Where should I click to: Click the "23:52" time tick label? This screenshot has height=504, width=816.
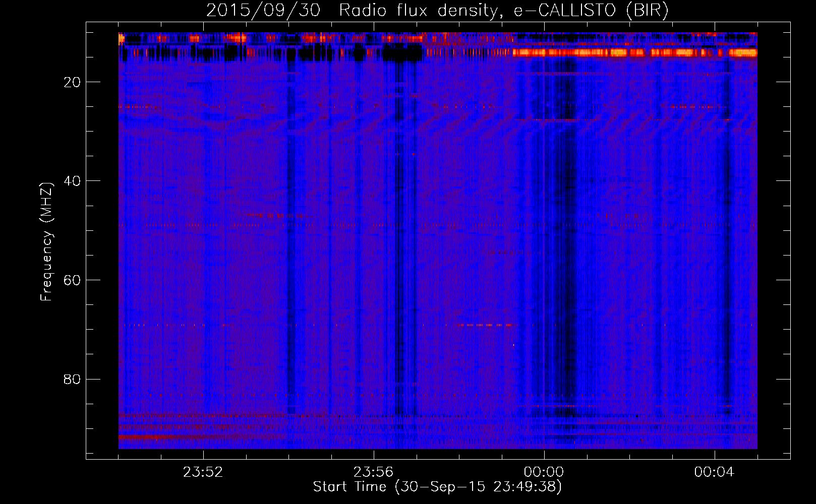(x=203, y=472)
